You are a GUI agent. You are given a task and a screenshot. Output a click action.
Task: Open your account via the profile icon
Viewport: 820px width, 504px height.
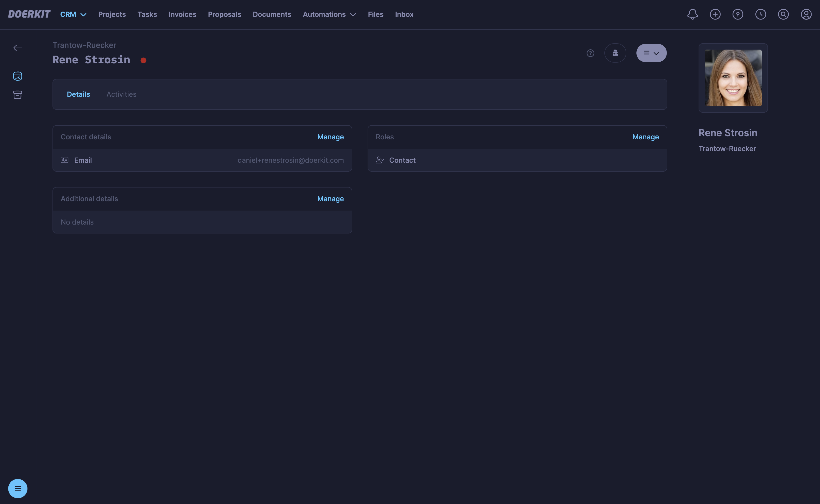click(806, 14)
